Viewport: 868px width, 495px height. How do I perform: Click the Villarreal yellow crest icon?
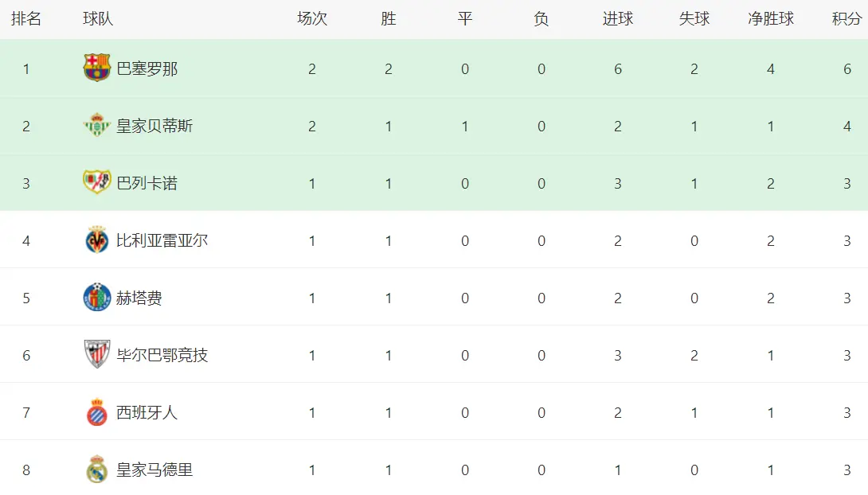coord(97,240)
